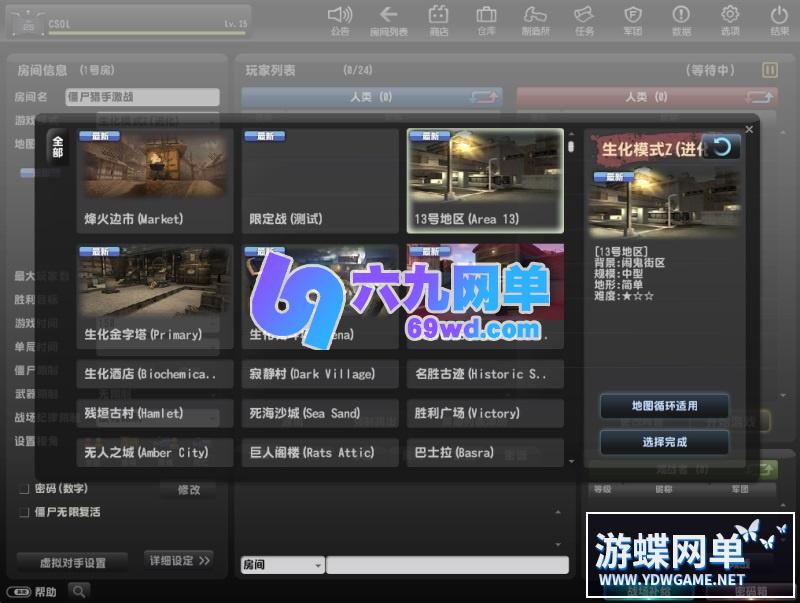Screen dimensions: 800x603
Task: Toggle the 密码 (数字) checkbox
Action: tap(23, 489)
